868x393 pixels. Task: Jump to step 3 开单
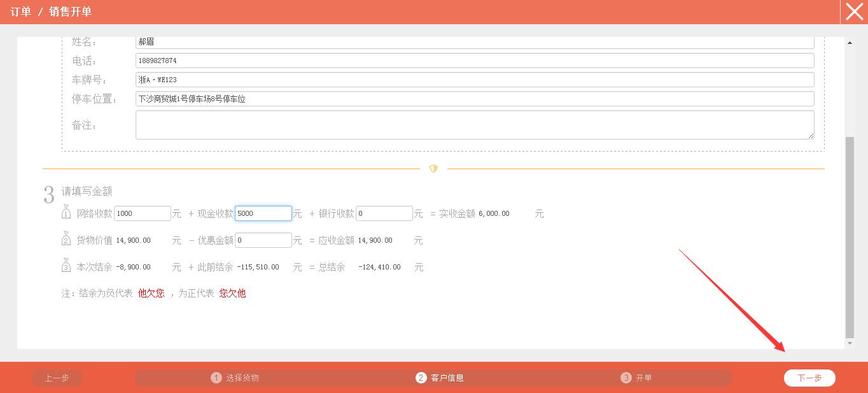pyautogui.click(x=636, y=378)
